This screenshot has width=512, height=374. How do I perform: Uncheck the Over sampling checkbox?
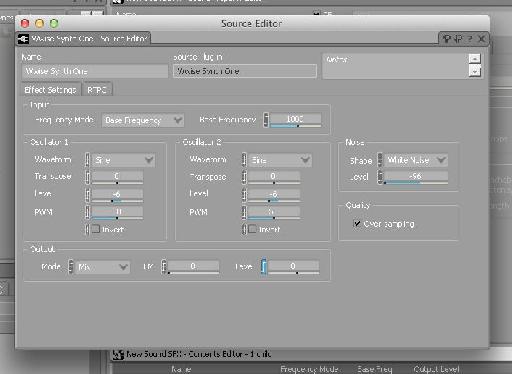coord(357,223)
